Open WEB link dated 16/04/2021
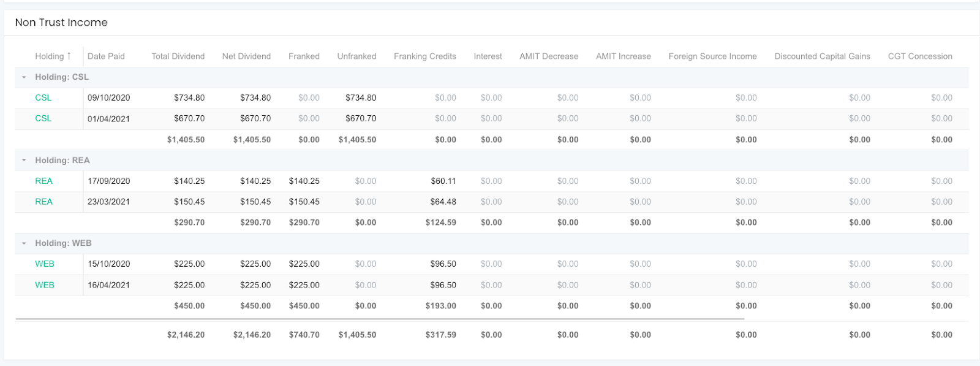The height and width of the screenshot is (366, 980). (45, 285)
